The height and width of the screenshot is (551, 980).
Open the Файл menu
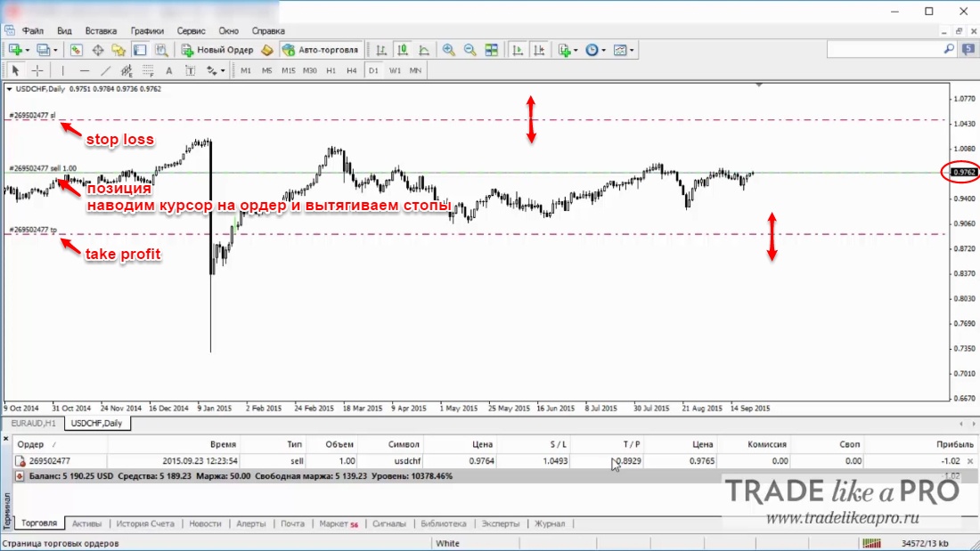point(32,30)
